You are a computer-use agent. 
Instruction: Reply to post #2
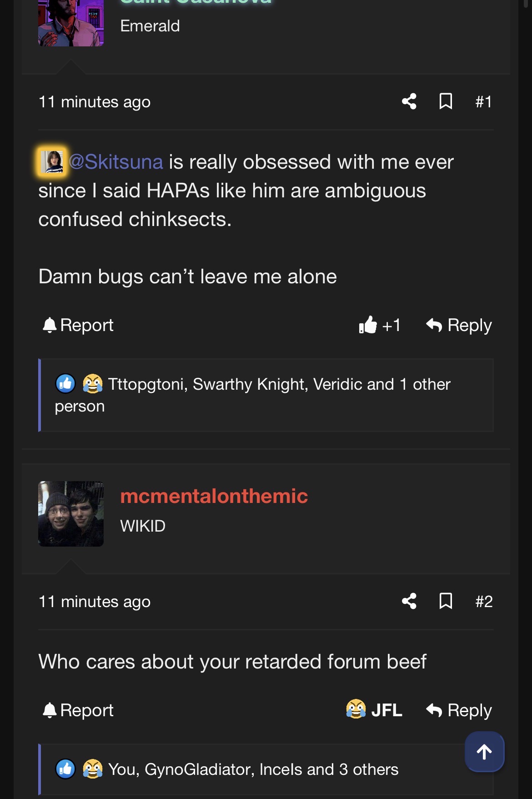459,710
